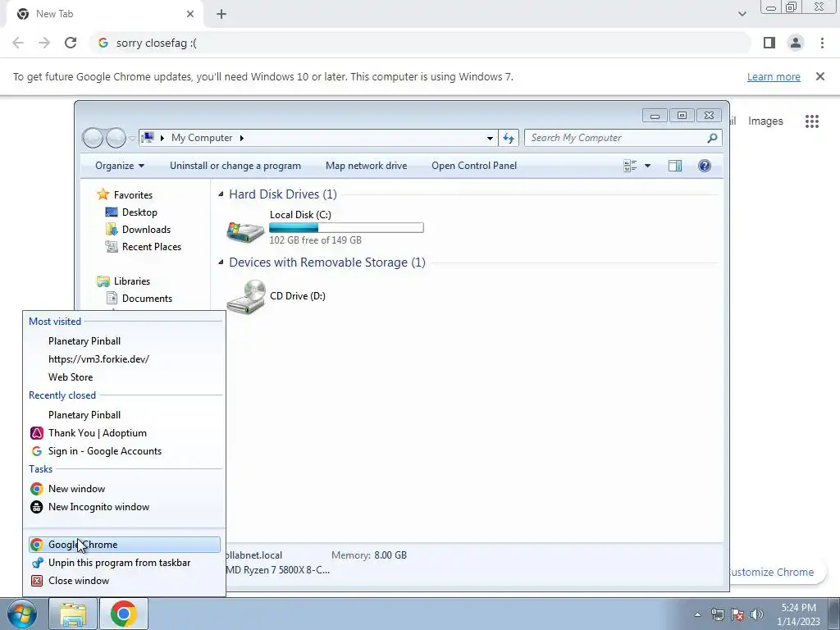
Task: Select Local Disk (C:) drive icon
Action: [245, 231]
